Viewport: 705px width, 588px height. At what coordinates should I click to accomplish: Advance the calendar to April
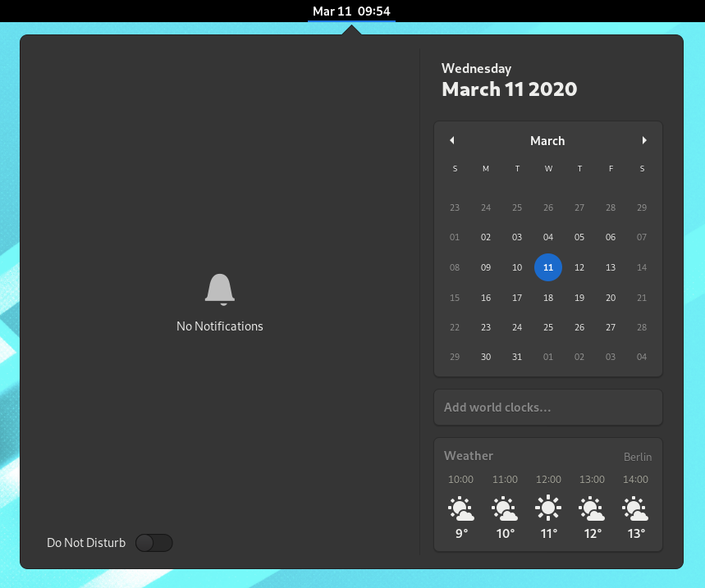(x=644, y=140)
